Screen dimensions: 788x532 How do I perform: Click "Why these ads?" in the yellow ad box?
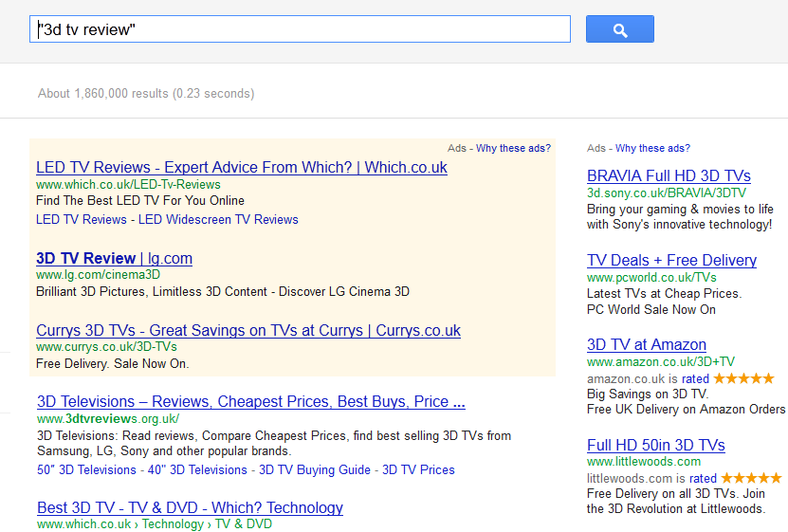(513, 148)
